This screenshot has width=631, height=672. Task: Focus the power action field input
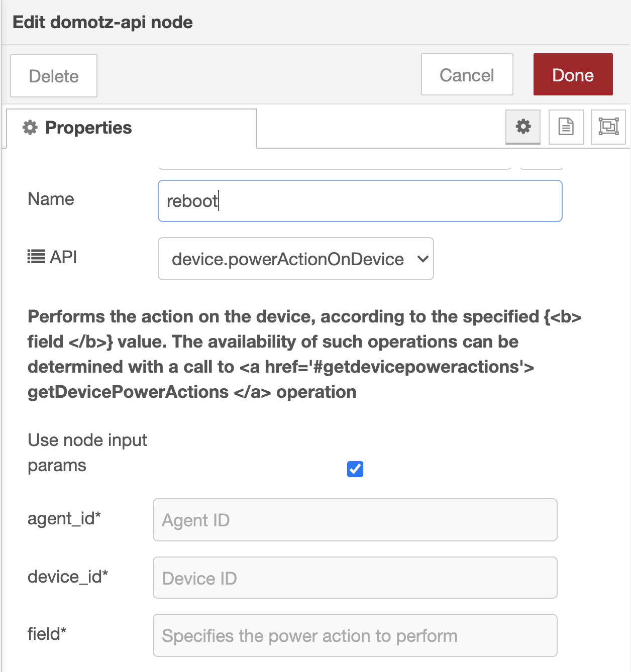click(x=355, y=635)
